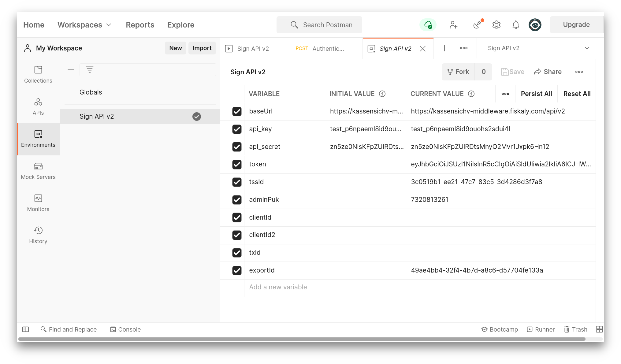Screen dimensions: 621x364
Task: Open the Runner
Action: tap(541, 329)
